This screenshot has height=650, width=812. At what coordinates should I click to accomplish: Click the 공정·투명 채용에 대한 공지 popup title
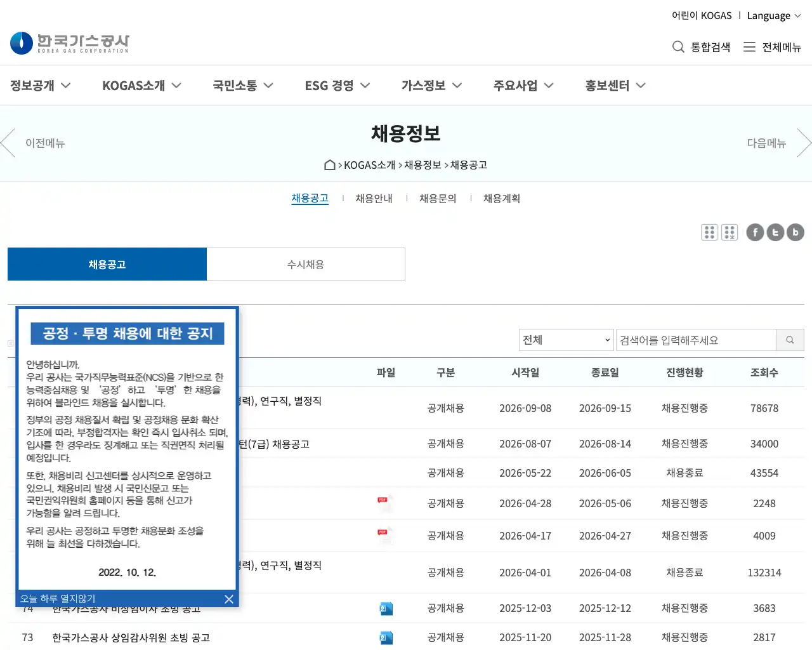pos(128,333)
